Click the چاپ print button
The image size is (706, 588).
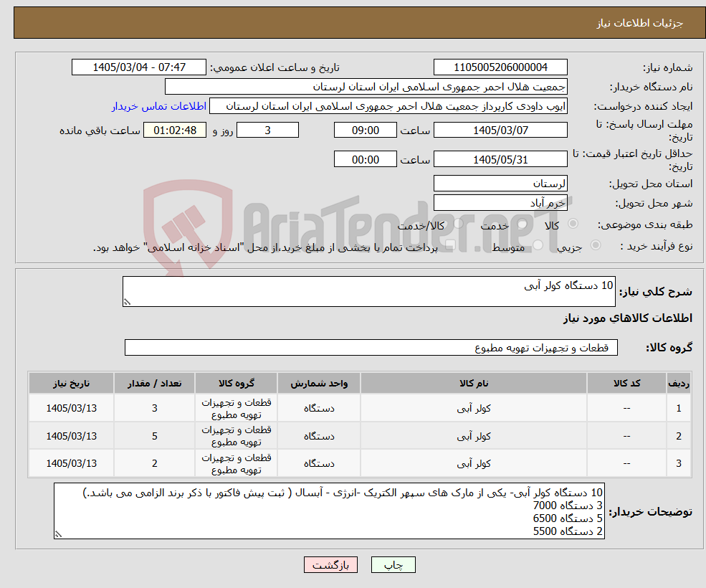click(x=393, y=564)
